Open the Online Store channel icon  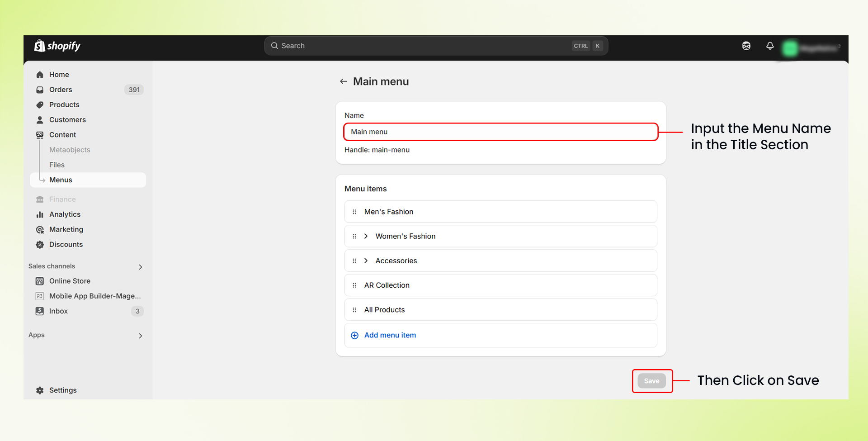point(40,280)
